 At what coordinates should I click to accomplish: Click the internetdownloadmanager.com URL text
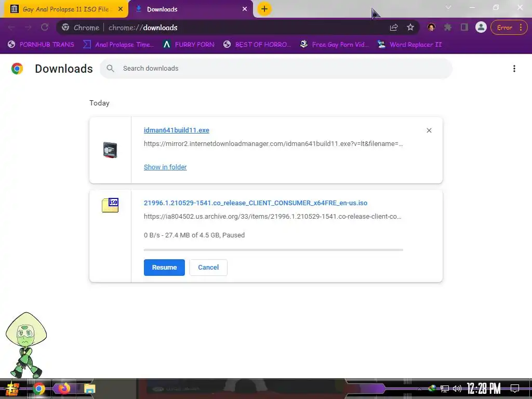[x=273, y=144]
